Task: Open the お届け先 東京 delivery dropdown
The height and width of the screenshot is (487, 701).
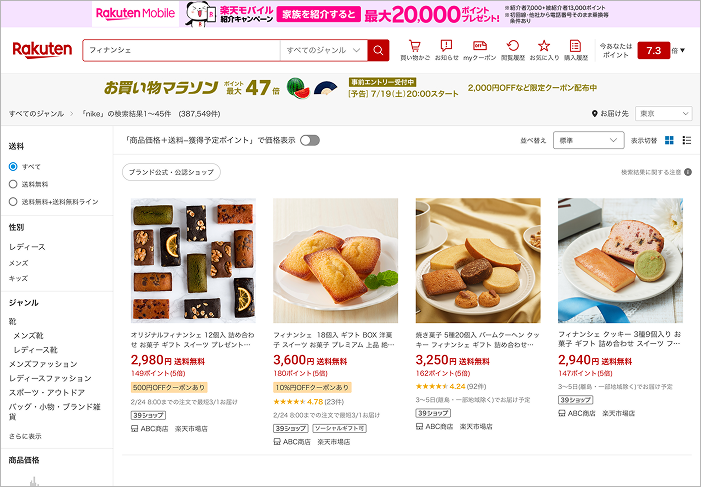Action: click(x=663, y=114)
